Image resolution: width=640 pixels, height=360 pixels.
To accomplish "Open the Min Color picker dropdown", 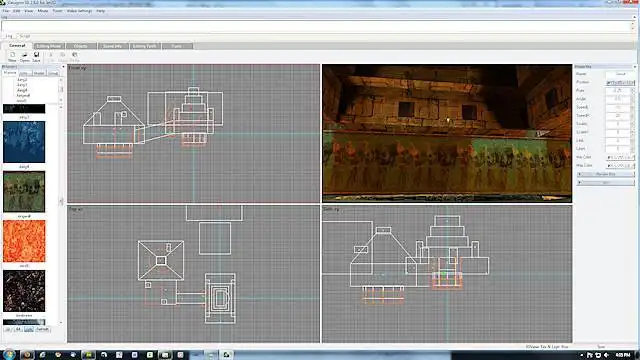I will tap(620, 157).
